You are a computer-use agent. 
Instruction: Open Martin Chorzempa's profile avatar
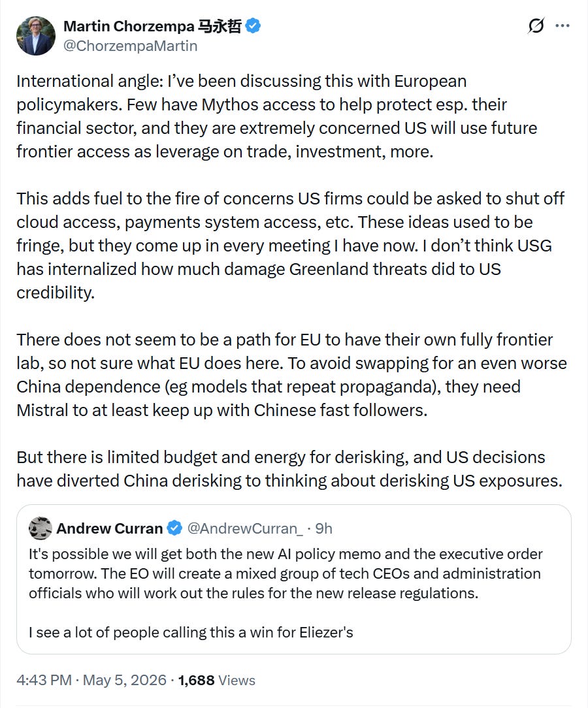pyautogui.click(x=36, y=36)
